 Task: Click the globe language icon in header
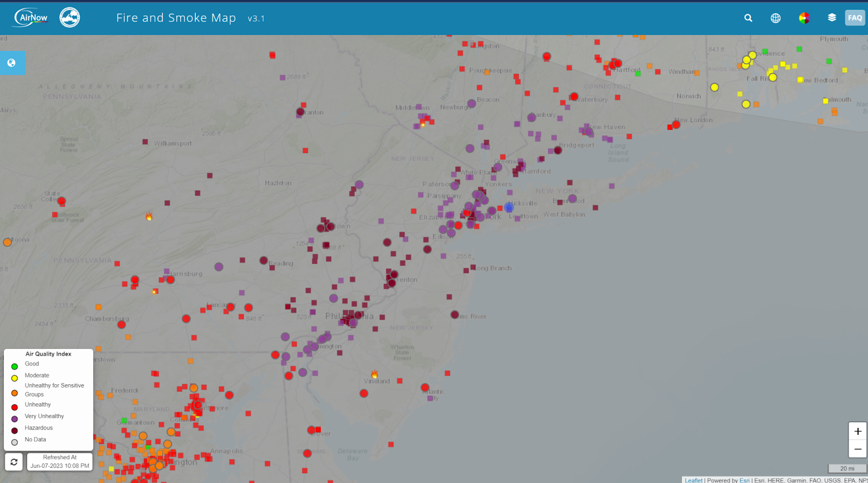pyautogui.click(x=776, y=18)
